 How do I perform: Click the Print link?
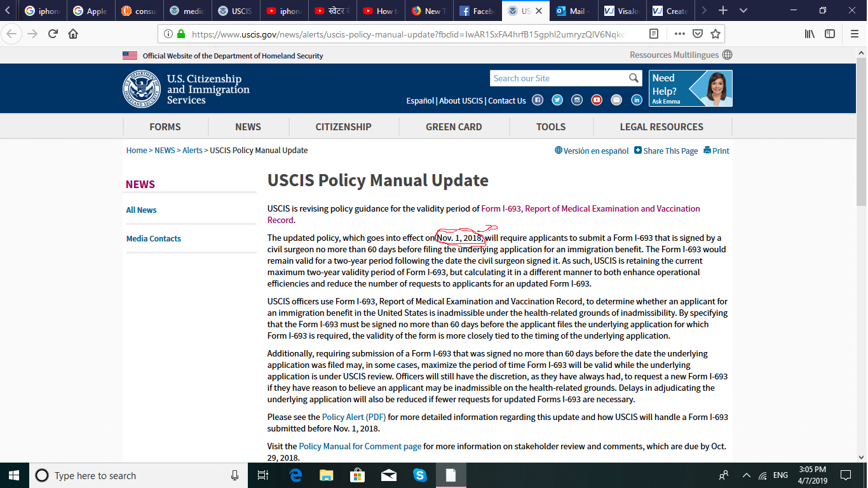point(716,151)
